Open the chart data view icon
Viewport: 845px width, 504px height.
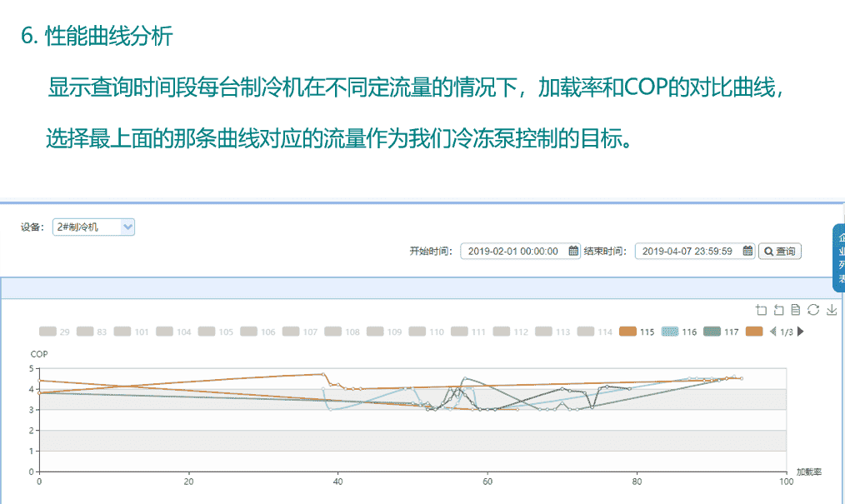(x=796, y=310)
